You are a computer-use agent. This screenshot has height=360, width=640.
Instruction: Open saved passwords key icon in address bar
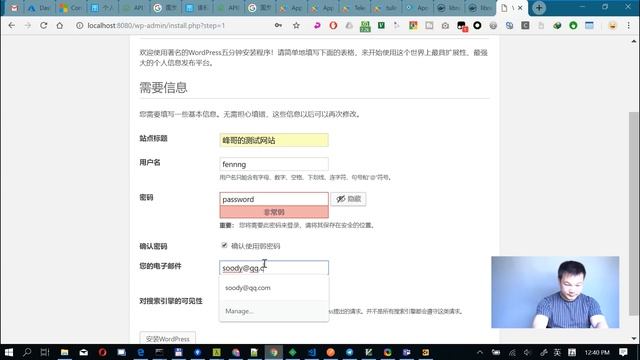click(278, 25)
